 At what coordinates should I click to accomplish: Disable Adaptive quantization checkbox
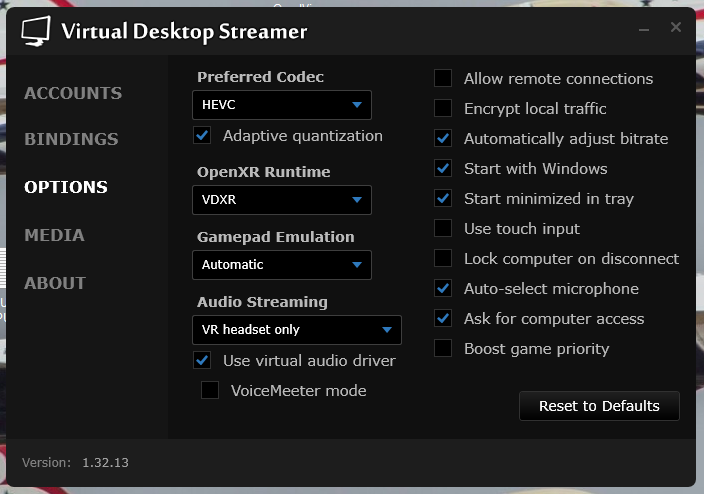click(x=202, y=136)
